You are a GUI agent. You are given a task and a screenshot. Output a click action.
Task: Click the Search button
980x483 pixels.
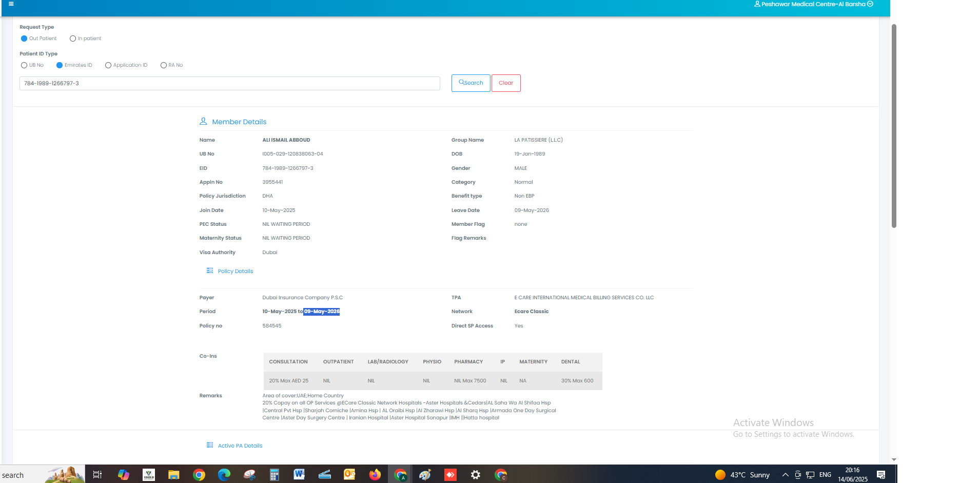tap(471, 83)
